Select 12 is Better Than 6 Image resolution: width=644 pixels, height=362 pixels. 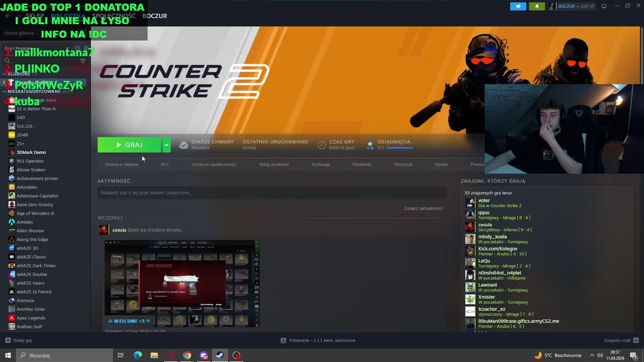click(x=36, y=109)
